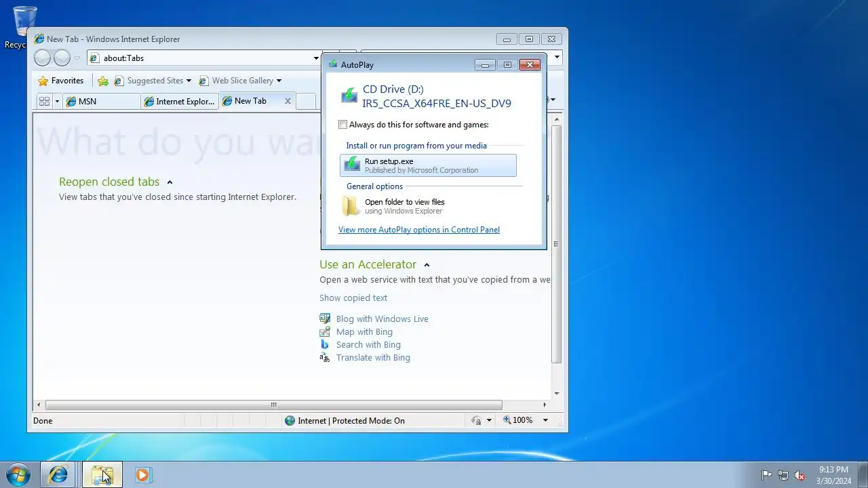
Task: Run setup.exe from AutoPlay
Action: pyautogui.click(x=428, y=165)
